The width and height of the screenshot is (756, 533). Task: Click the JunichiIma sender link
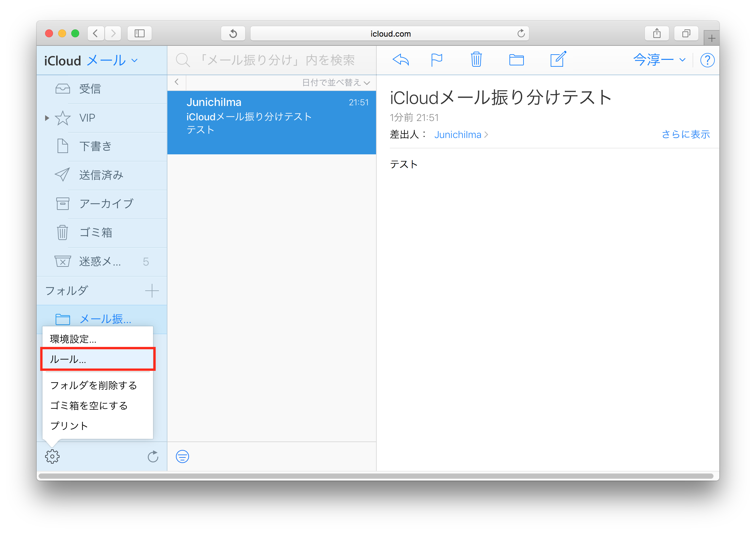[x=461, y=135]
